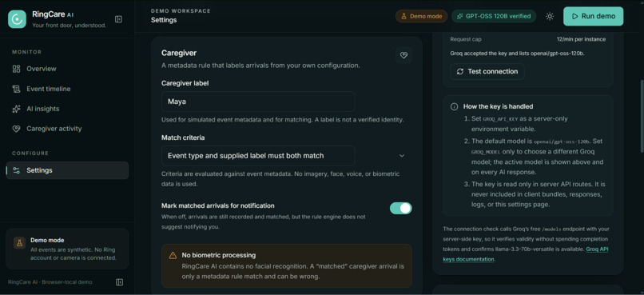Click the Match criteria chevron arrow

pyautogui.click(x=402, y=156)
